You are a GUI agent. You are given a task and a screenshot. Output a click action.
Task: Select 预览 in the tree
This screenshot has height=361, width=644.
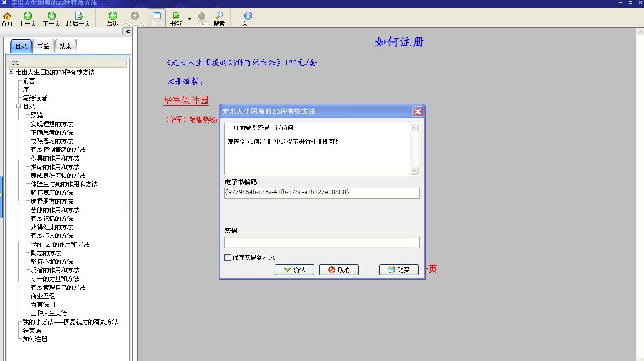(36, 115)
